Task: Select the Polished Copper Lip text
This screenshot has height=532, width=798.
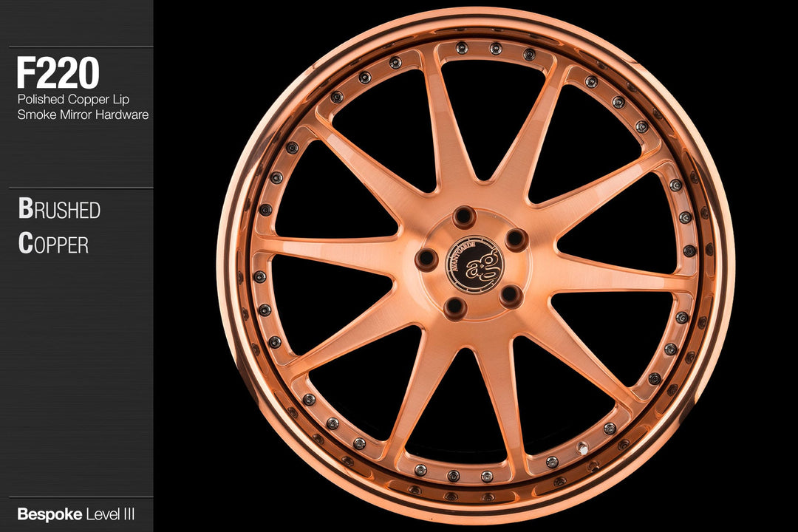Action: click(x=74, y=100)
